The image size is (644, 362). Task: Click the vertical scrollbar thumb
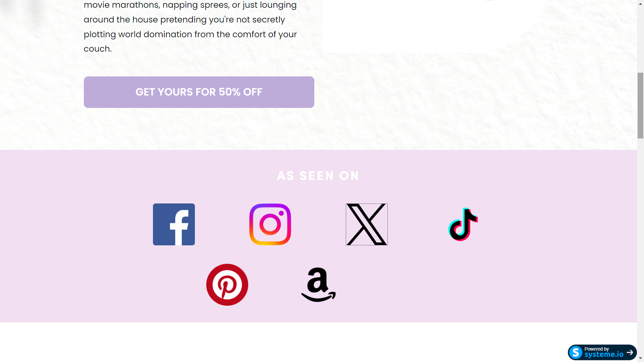(x=640, y=105)
